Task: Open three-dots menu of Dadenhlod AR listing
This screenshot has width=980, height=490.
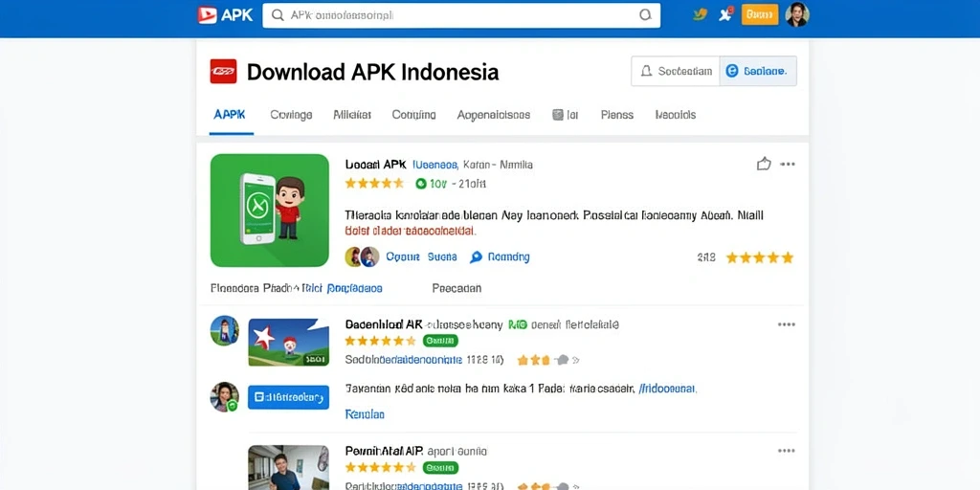Action: click(787, 325)
